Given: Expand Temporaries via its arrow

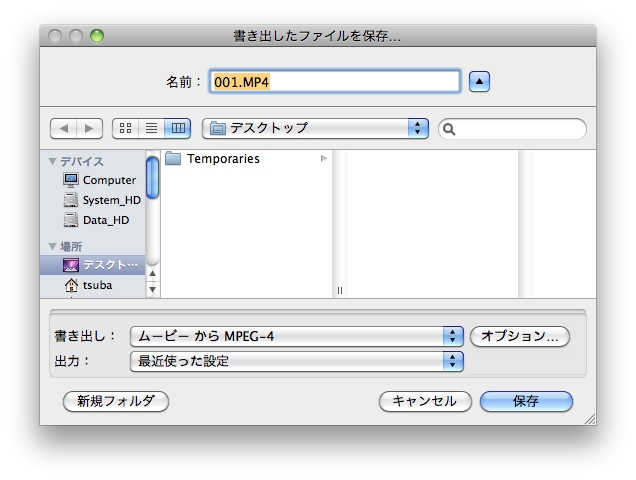Looking at the screenshot, I should pos(324,159).
